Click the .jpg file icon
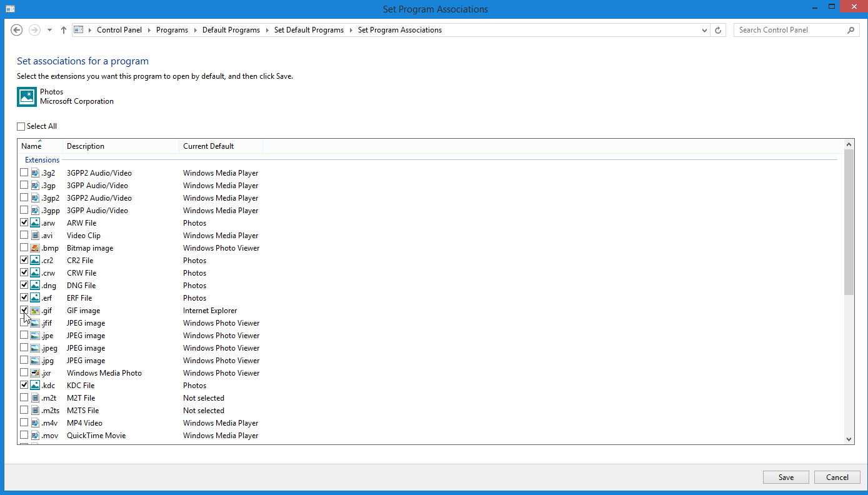The width and height of the screenshot is (868, 495). [x=35, y=361]
